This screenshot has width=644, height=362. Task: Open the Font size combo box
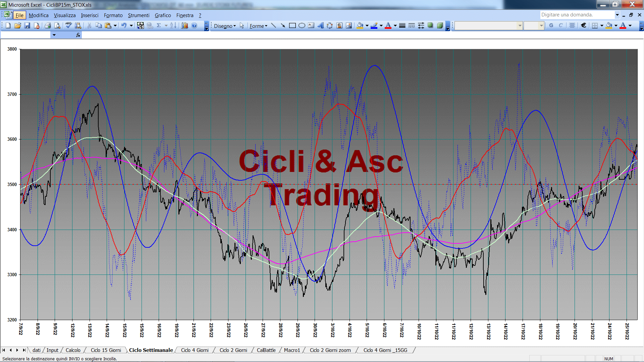pyautogui.click(x=534, y=25)
